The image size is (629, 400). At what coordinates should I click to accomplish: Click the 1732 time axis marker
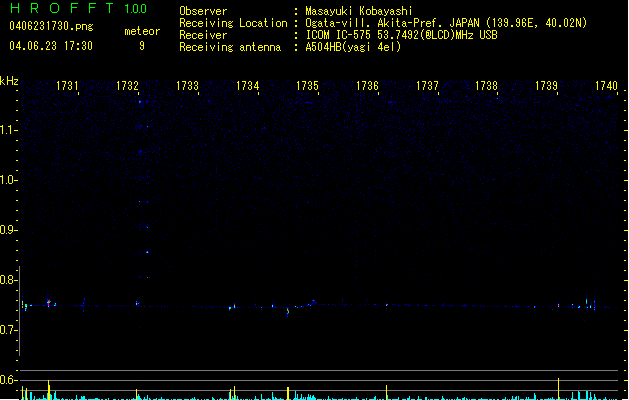(x=127, y=86)
